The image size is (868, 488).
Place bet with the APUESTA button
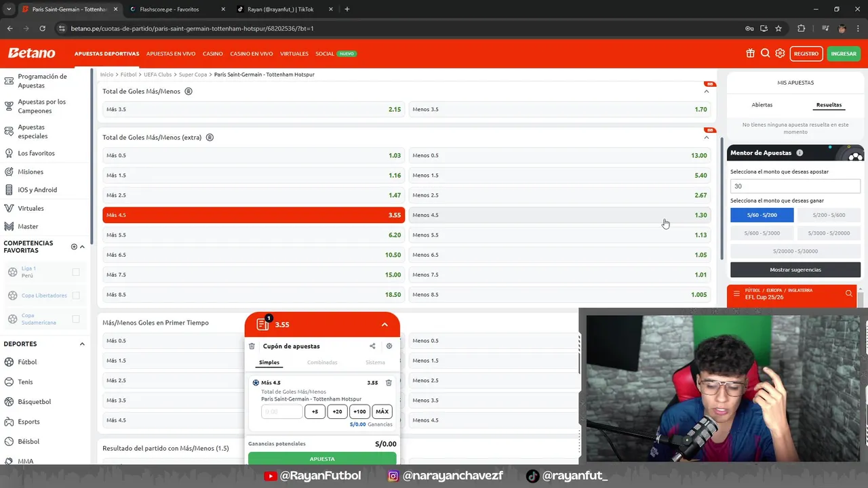[322, 459]
